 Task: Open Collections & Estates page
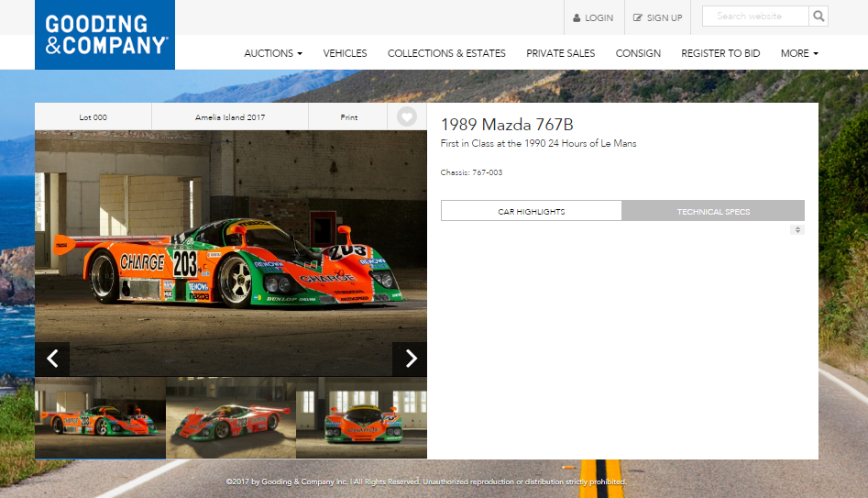point(446,53)
